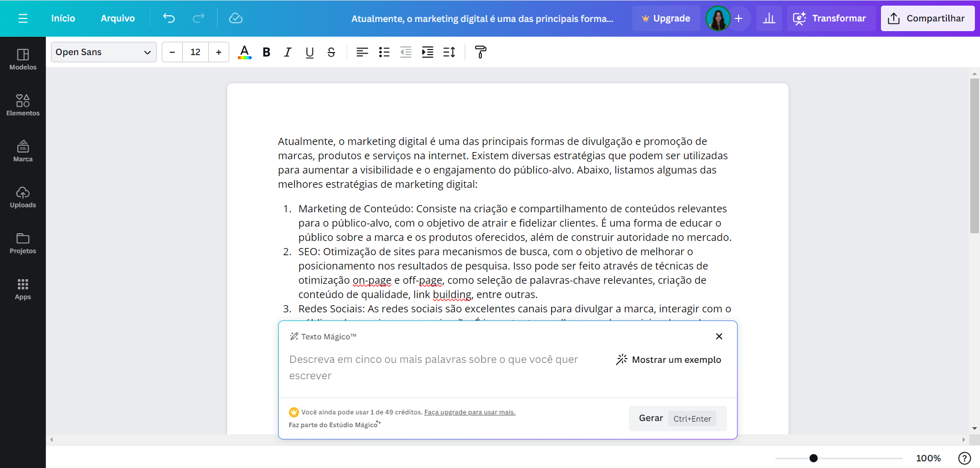
Task: Open the Elementos panel
Action: point(22,105)
